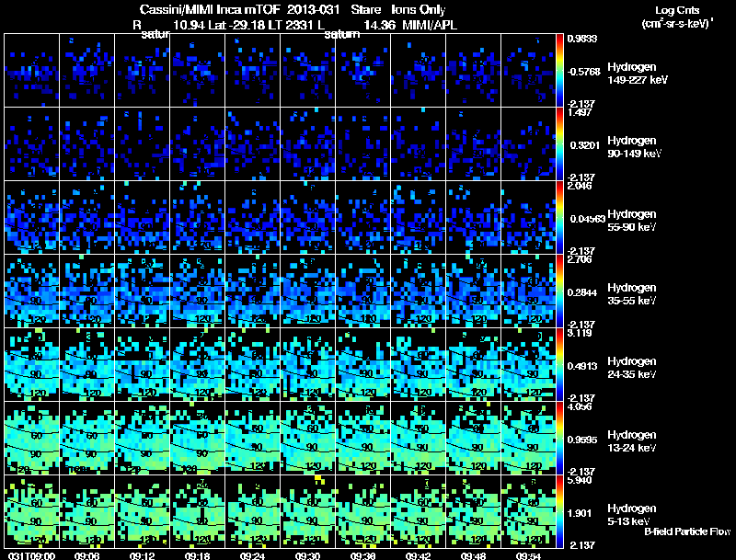Click the 0.9833 colorbar maximum value
The height and width of the screenshot is (560, 736).
click(582, 39)
